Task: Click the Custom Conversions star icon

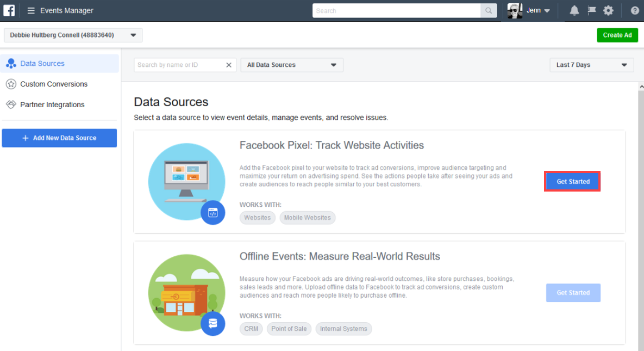Action: point(11,84)
